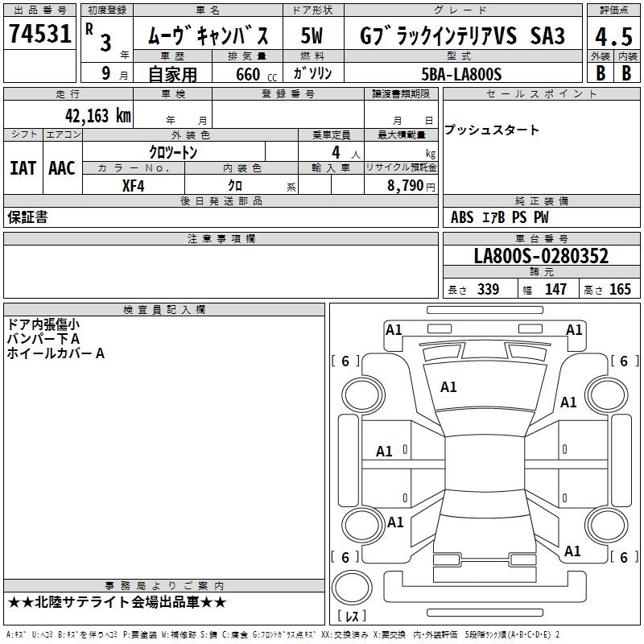Screen dimensions: 644x644
Task: Select the shift type IAT
Action: 23,168
